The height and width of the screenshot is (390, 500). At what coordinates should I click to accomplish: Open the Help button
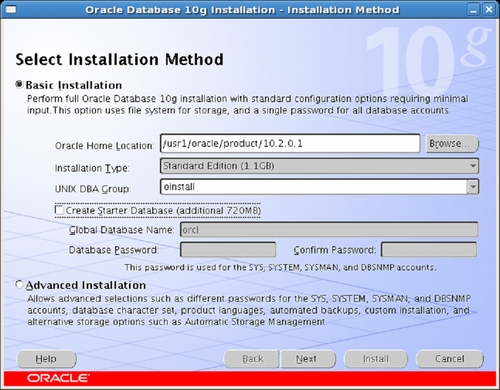[x=46, y=359]
